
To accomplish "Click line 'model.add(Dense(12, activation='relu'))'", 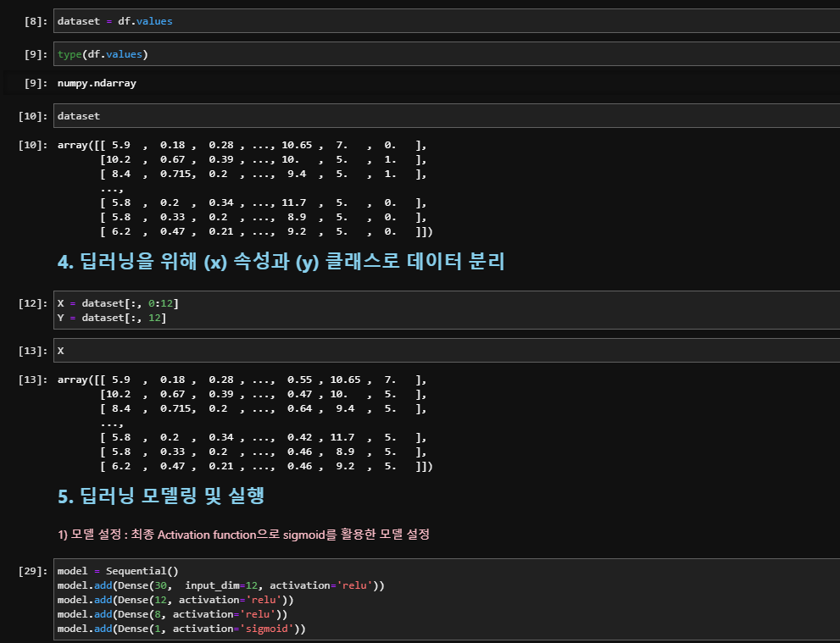I will click(x=175, y=600).
